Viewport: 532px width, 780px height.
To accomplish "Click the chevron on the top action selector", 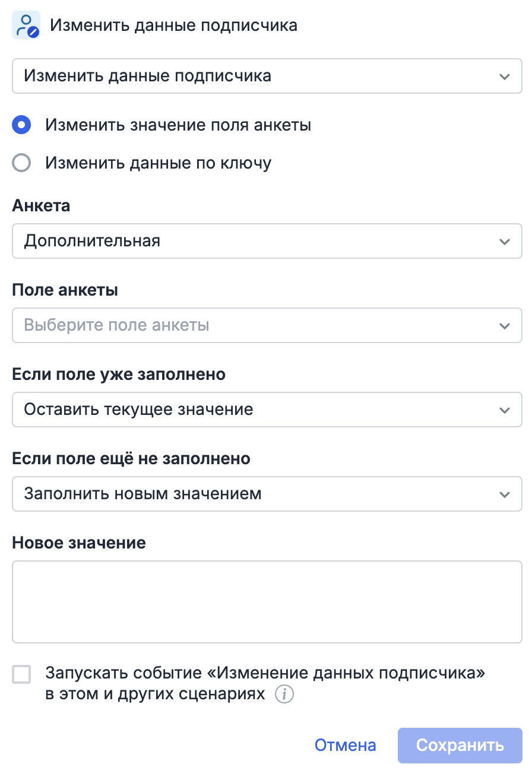I will coord(504,76).
